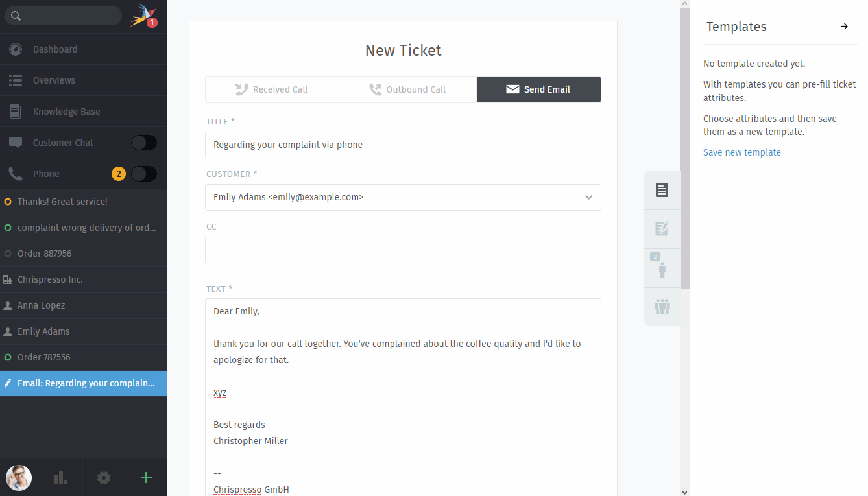Select the Outbound Call tab
This screenshot has width=868, height=496.
[407, 89]
